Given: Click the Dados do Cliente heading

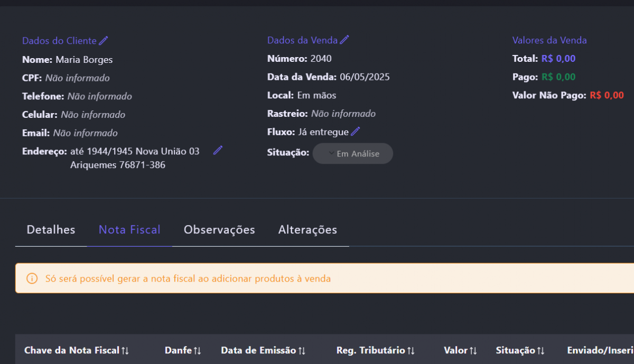Looking at the screenshot, I should click(x=59, y=41).
